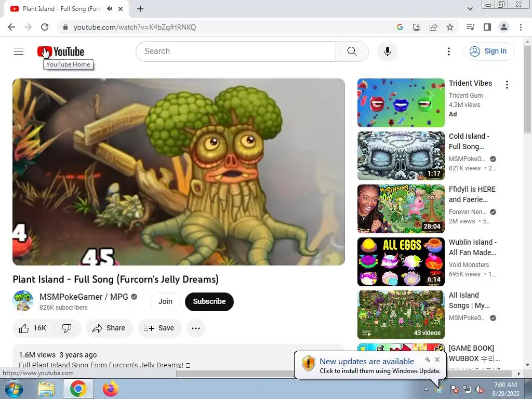Open the YouTube guide hamburger menu

pyautogui.click(x=19, y=51)
